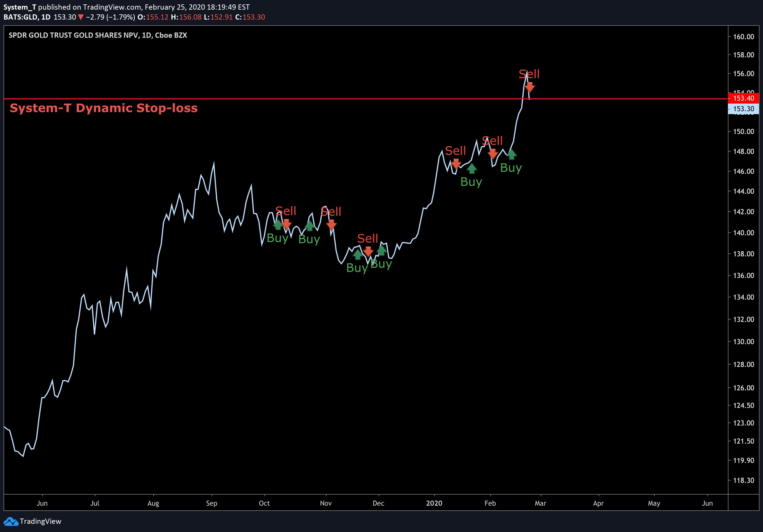Click the Dec time axis label

(x=378, y=503)
